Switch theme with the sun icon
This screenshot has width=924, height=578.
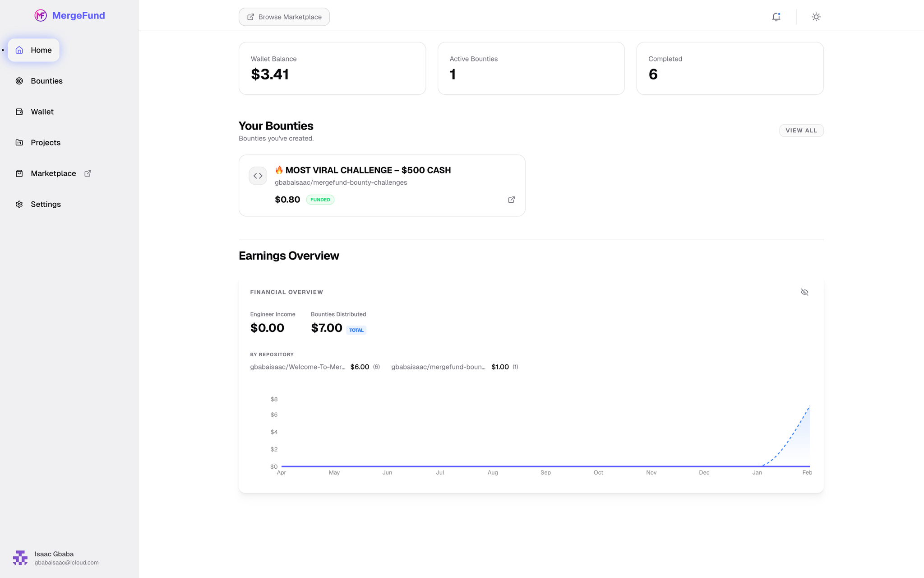[x=816, y=17]
